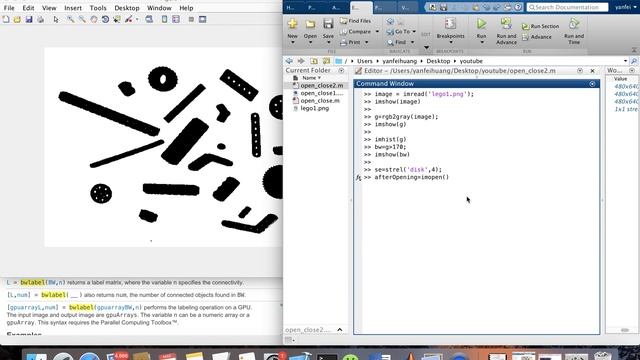Screen dimensions: 640x360
Task: Click the Name column header sort arrow
Action: [x=319, y=78]
